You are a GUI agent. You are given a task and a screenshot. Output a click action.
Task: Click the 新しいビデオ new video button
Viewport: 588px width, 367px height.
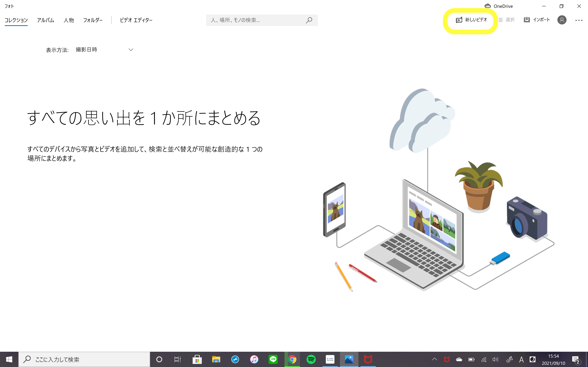pyautogui.click(x=471, y=20)
